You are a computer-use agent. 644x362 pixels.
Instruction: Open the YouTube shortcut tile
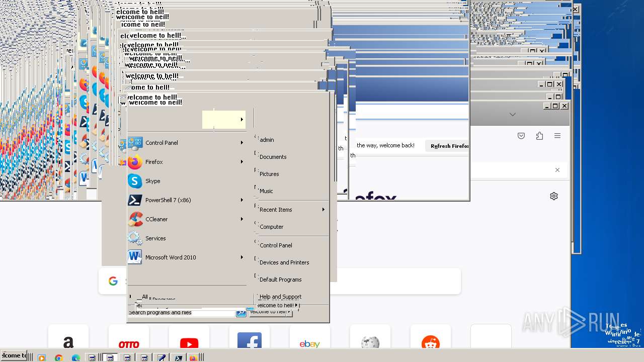pyautogui.click(x=189, y=337)
